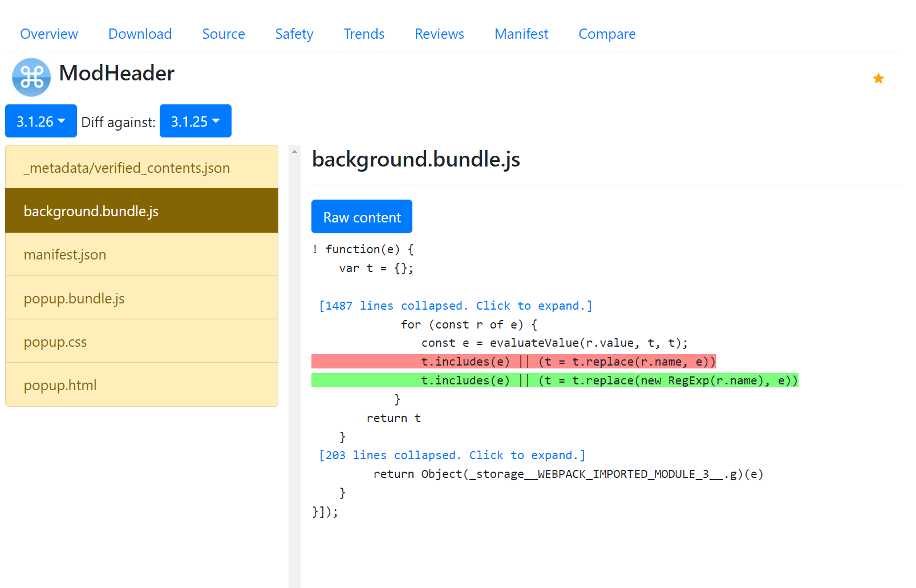The width and height of the screenshot is (916, 588).
Task: Open the Source tab
Action: pos(224,34)
